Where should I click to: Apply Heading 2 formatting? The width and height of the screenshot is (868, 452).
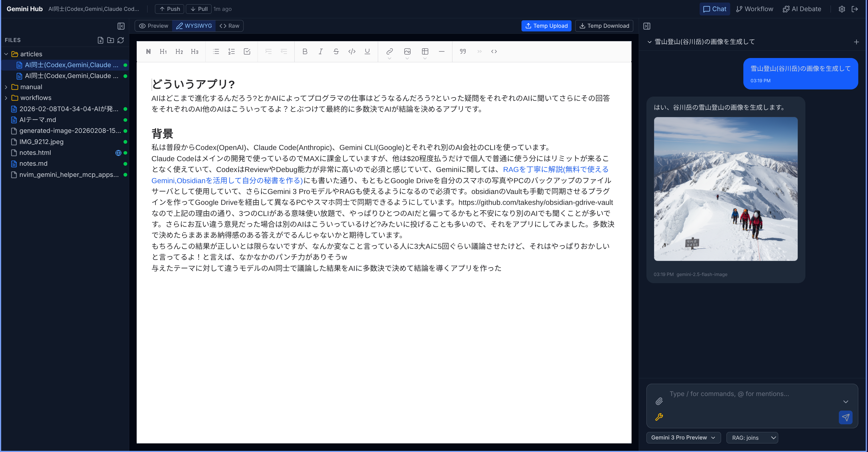click(x=179, y=51)
